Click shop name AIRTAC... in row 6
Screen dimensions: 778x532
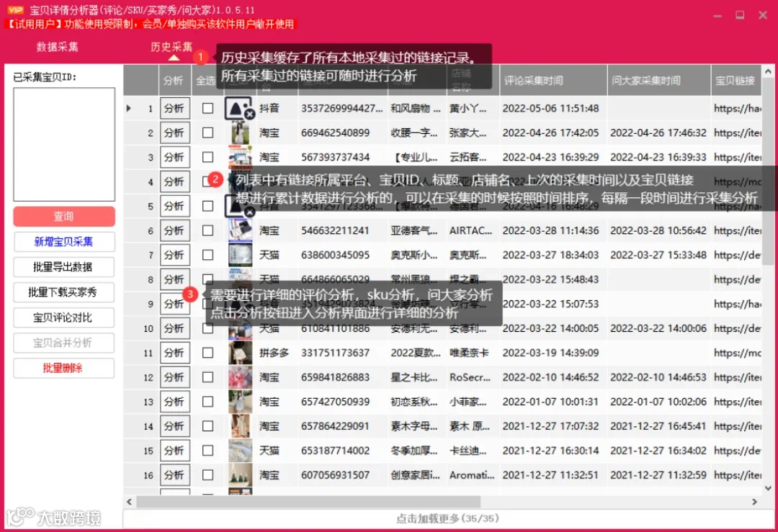point(471,230)
